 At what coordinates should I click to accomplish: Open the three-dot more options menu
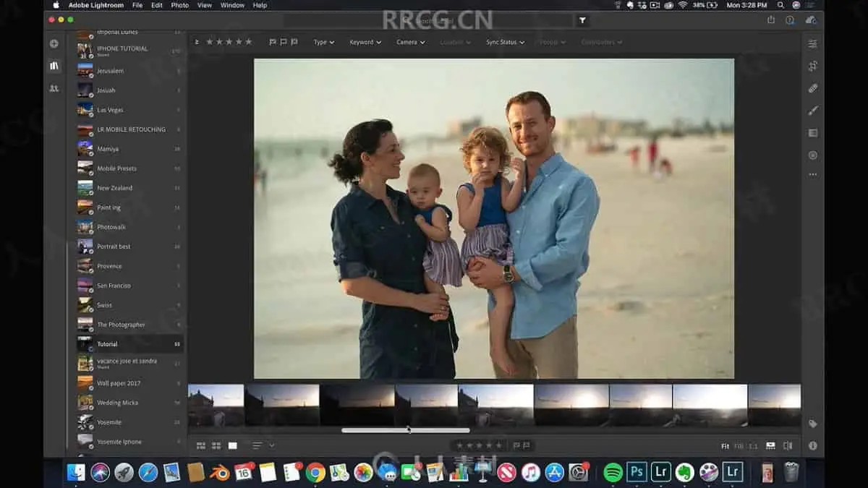[x=812, y=174]
